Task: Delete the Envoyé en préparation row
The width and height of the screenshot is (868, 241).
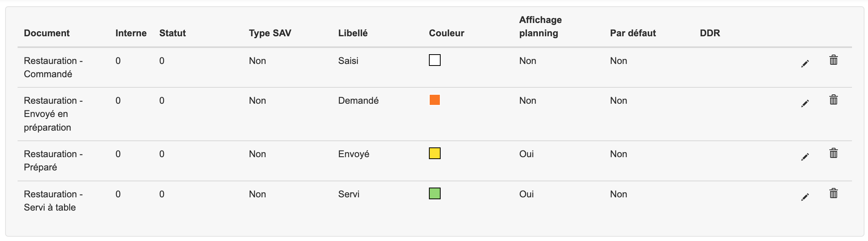Action: click(833, 100)
